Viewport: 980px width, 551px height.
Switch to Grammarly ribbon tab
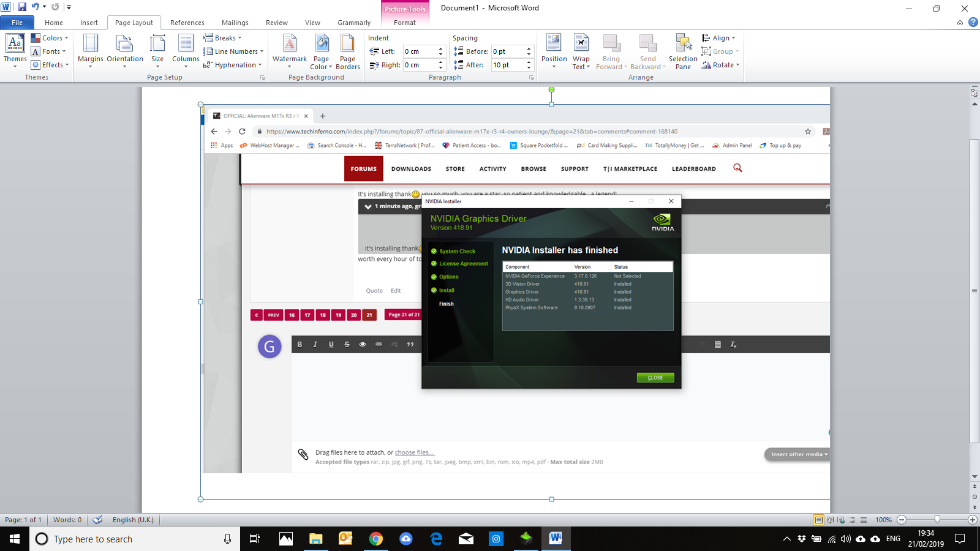[x=354, y=23]
